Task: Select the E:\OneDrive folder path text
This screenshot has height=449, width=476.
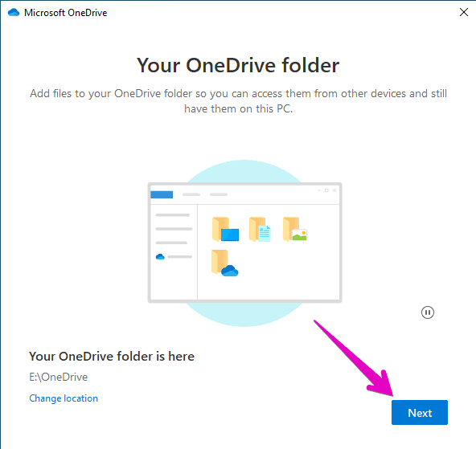Action: tap(58, 377)
